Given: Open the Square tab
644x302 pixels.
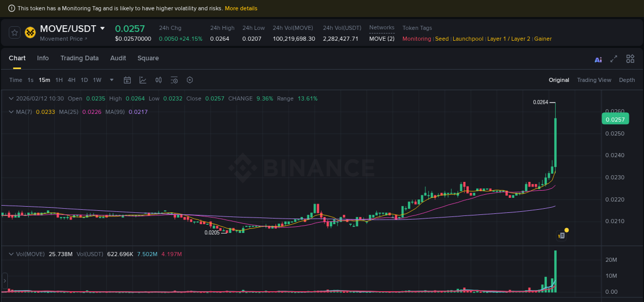Looking at the screenshot, I should (148, 58).
